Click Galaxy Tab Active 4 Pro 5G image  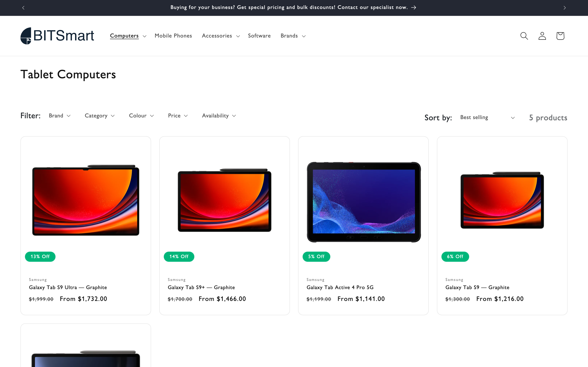click(x=363, y=201)
